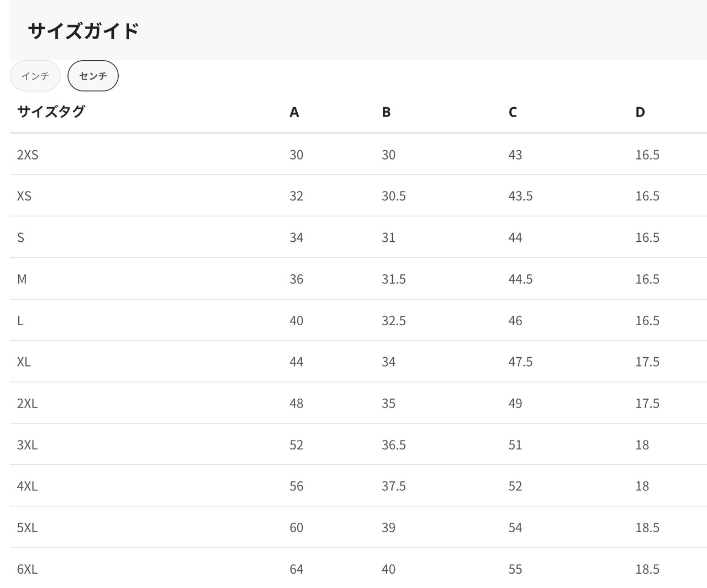Click column header D

[640, 112]
